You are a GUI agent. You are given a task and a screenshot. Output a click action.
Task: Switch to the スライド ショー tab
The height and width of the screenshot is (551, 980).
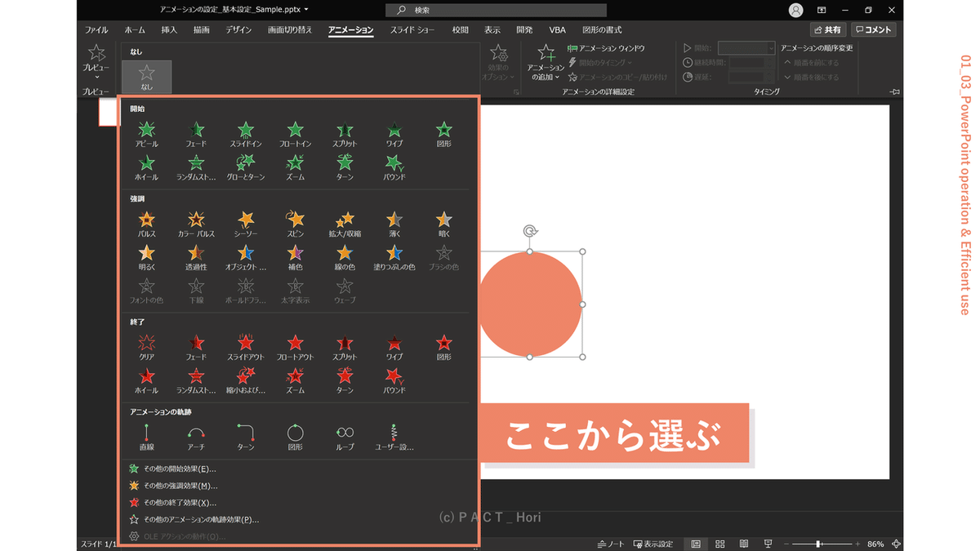coord(412,30)
